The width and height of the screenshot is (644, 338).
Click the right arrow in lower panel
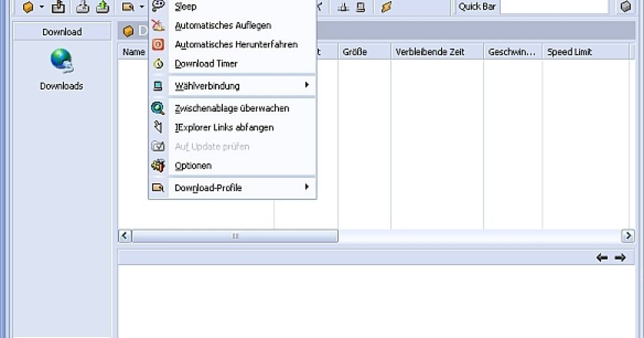click(620, 258)
